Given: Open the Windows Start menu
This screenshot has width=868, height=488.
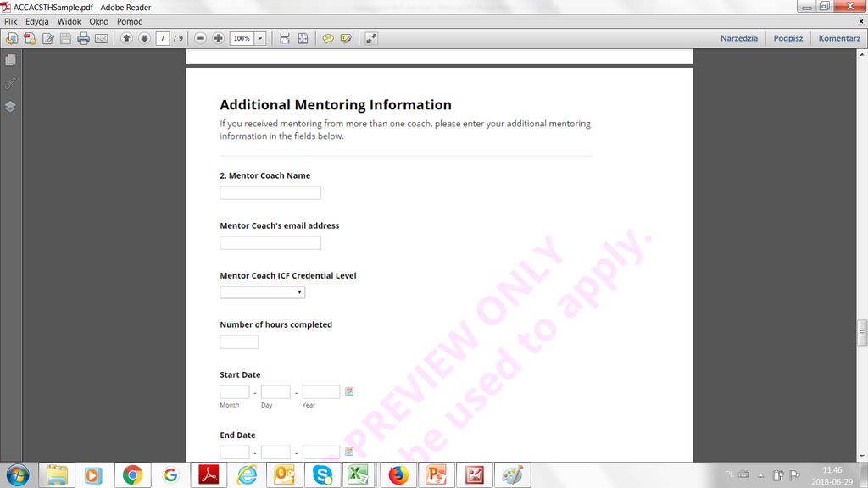Looking at the screenshot, I should (18, 475).
